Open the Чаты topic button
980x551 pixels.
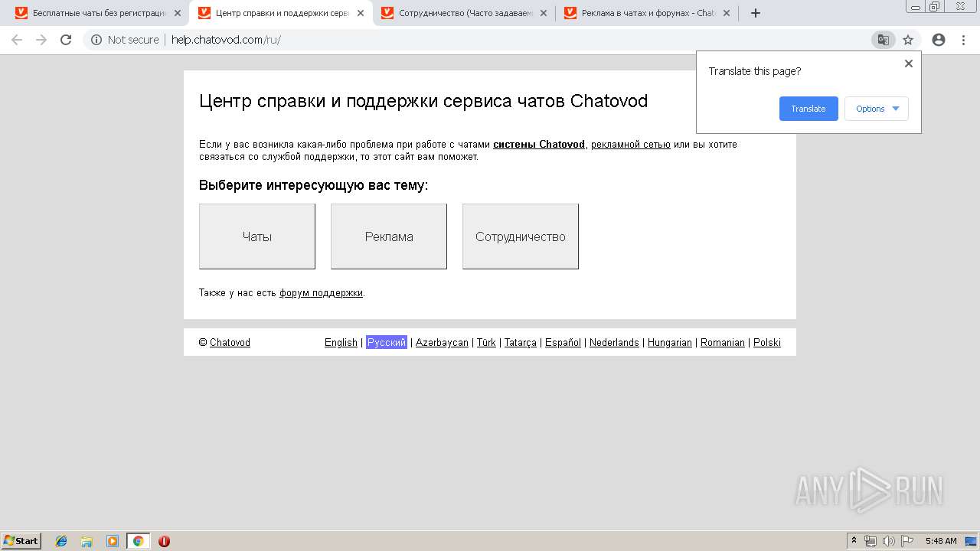[x=257, y=236]
